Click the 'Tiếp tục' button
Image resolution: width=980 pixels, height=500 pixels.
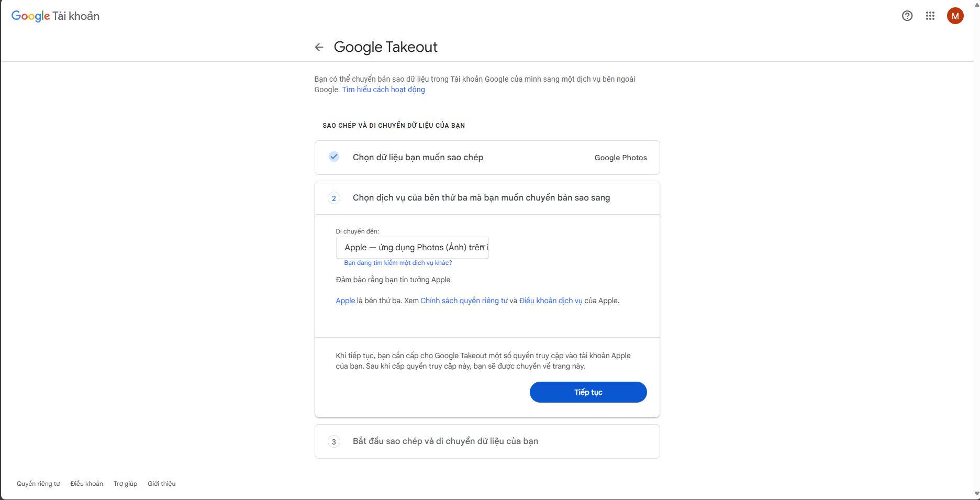point(588,392)
